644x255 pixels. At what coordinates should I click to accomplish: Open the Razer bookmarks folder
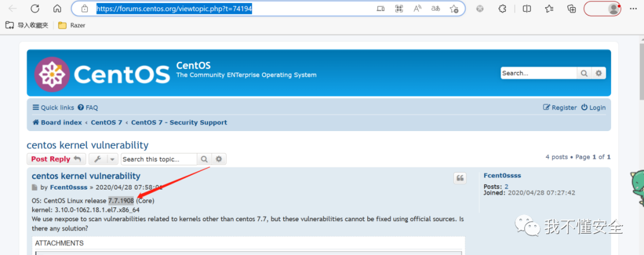[72, 26]
